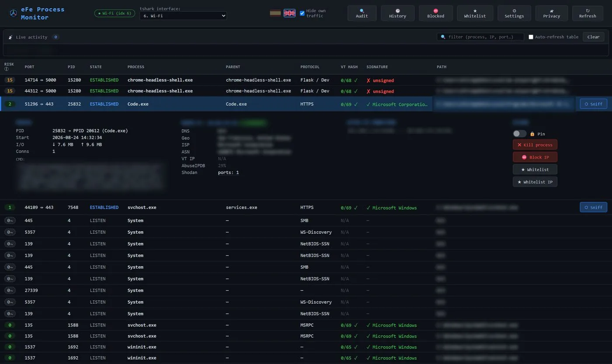
Task: Toggle the Hide own traffic checkbox
Action: tap(302, 13)
